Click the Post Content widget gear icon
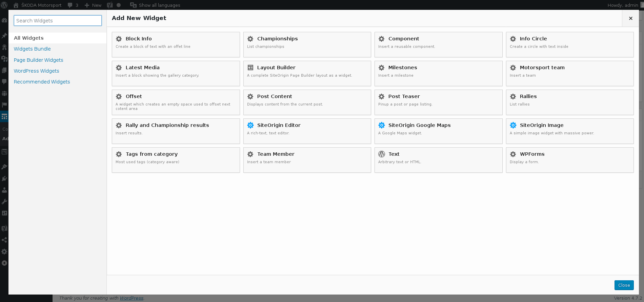 tap(250, 96)
